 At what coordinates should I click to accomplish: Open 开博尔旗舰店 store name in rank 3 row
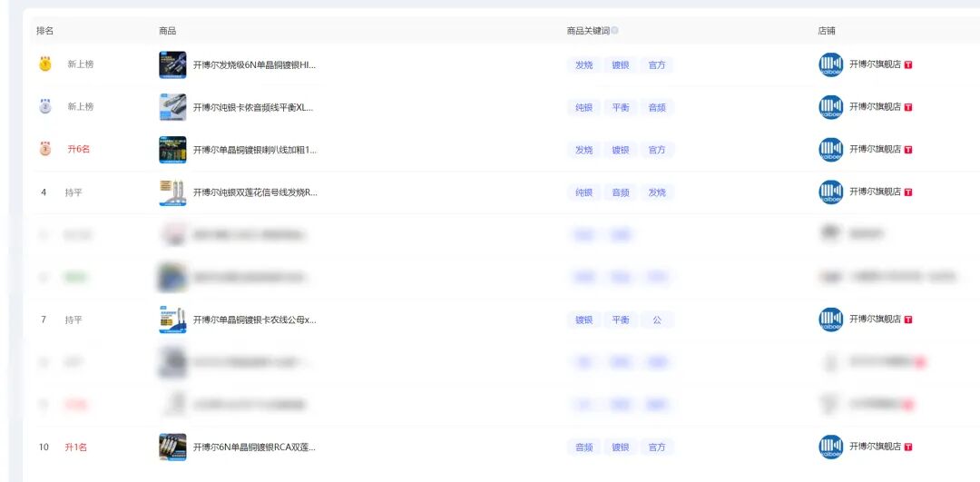point(874,150)
